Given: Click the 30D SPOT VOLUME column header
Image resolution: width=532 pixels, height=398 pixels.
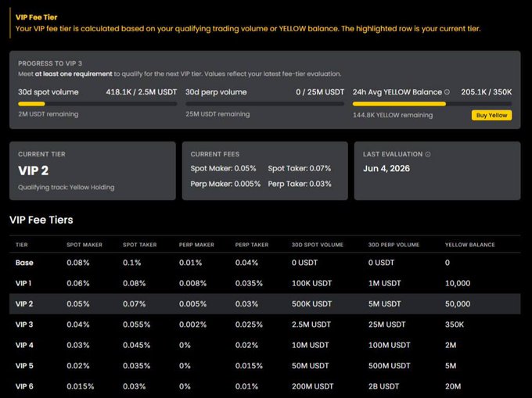Looking at the screenshot, I should 318,245.
